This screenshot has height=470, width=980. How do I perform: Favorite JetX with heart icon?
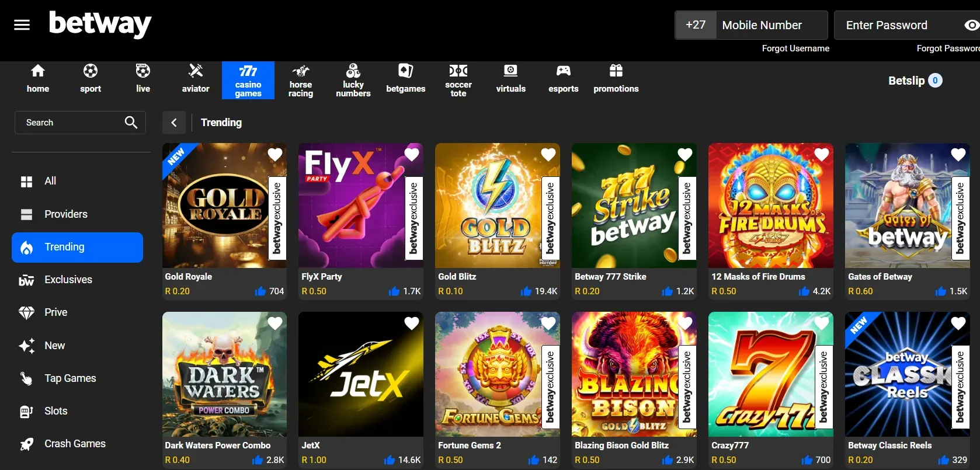[412, 323]
